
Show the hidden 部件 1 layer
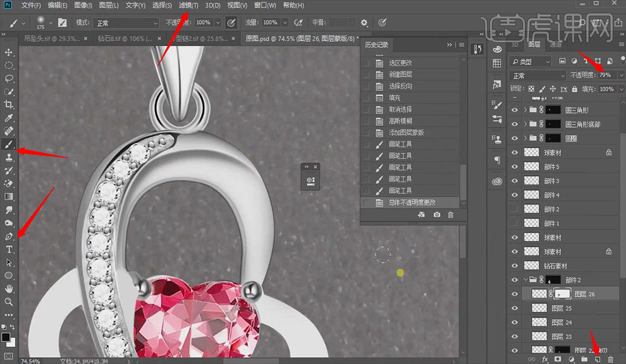pyautogui.click(x=515, y=224)
